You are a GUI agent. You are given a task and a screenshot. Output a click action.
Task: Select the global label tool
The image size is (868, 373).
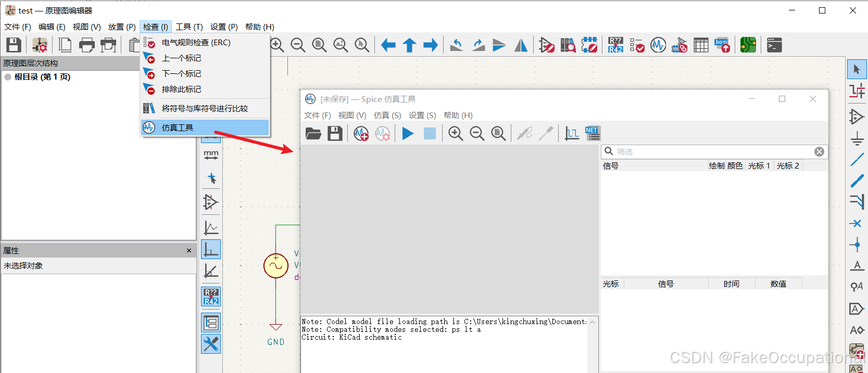pos(857,309)
